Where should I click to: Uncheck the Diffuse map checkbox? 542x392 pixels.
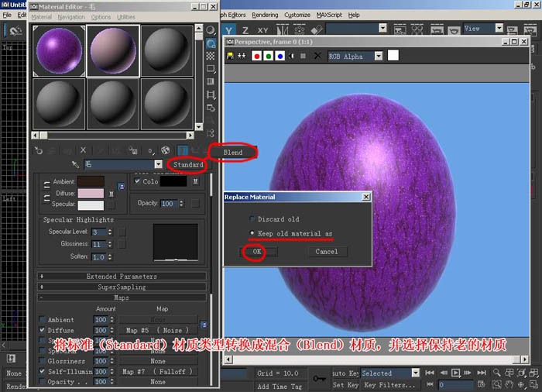pyautogui.click(x=42, y=330)
